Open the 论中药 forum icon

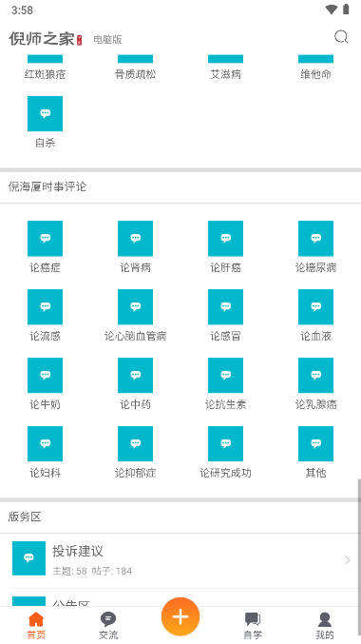[x=135, y=376]
